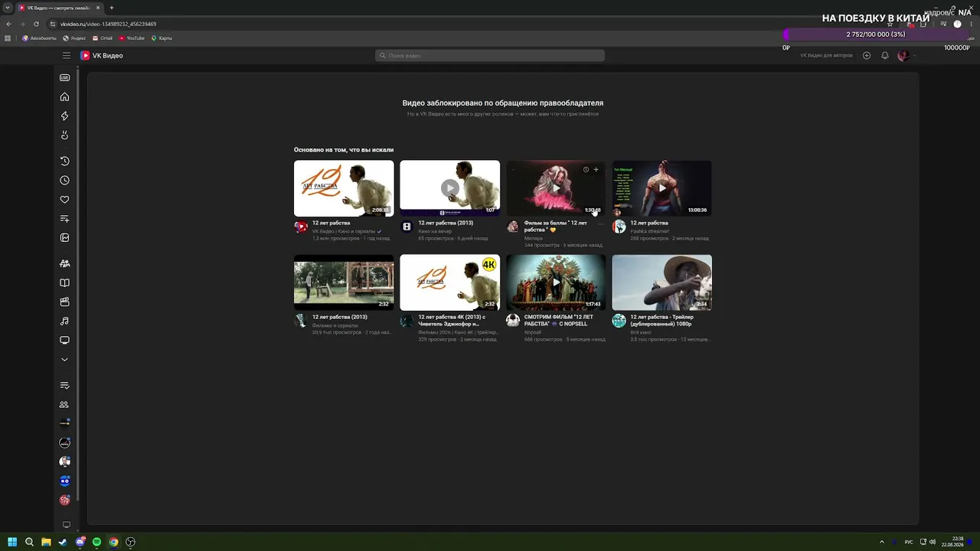Open the subscriptions list icon in sidebar
The image size is (980, 551).
pyautogui.click(x=64, y=386)
